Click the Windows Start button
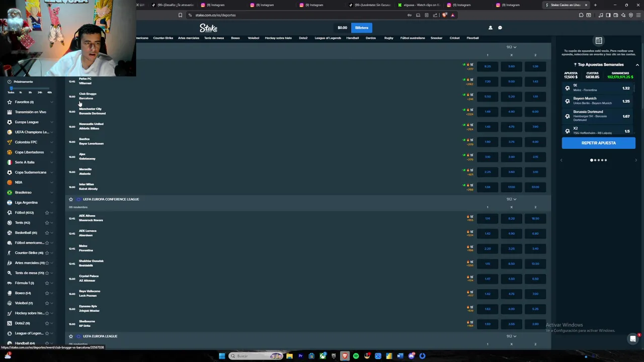 tap(222, 356)
